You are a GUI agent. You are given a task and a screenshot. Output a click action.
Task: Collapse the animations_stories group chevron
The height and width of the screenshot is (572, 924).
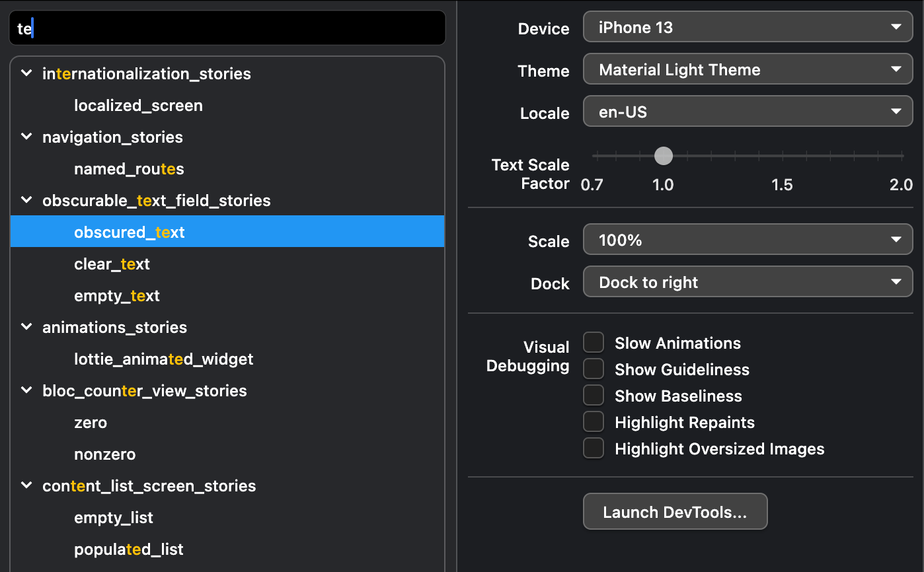coord(26,327)
